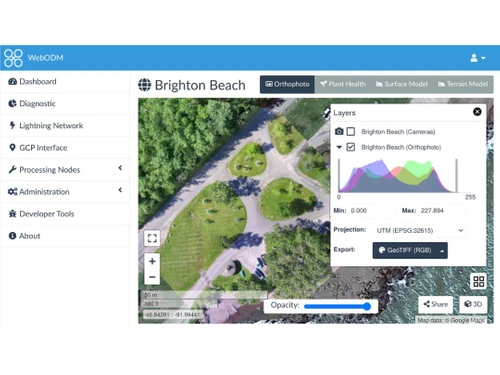
Task: Click the Dashboard gauge icon
Action: (12, 82)
